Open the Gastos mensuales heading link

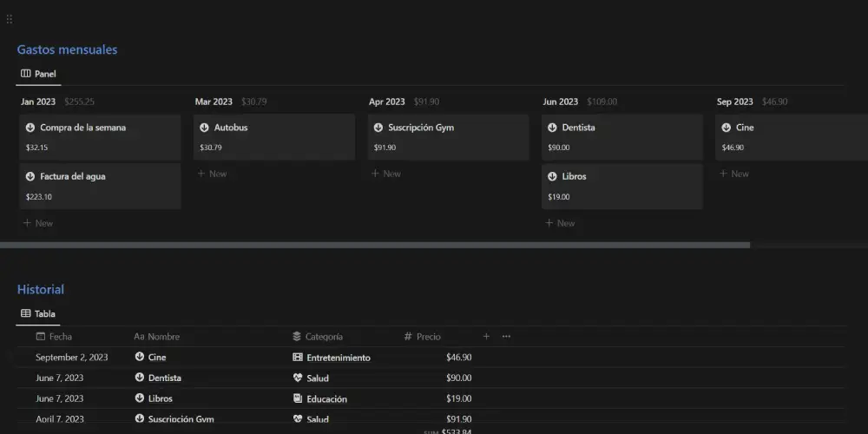67,49
